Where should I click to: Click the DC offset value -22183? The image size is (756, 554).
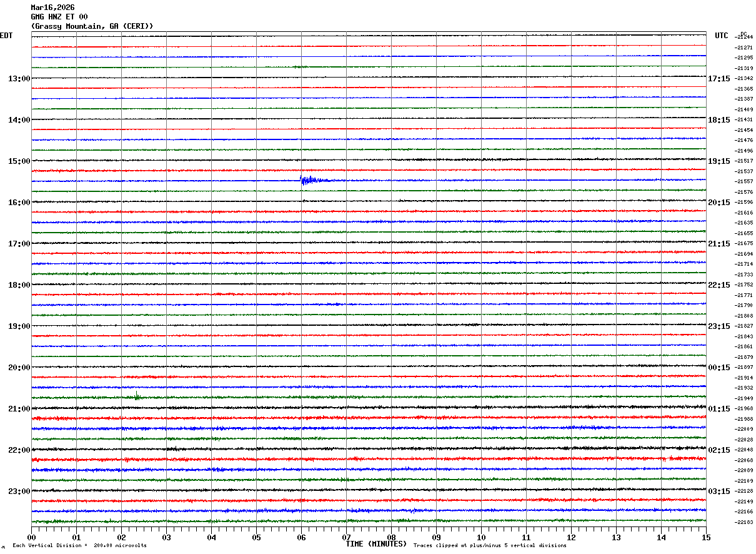pyautogui.click(x=744, y=523)
